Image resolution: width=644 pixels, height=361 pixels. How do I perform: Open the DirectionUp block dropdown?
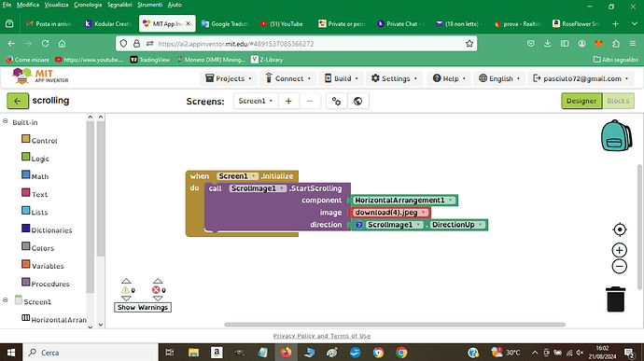pyautogui.click(x=480, y=225)
